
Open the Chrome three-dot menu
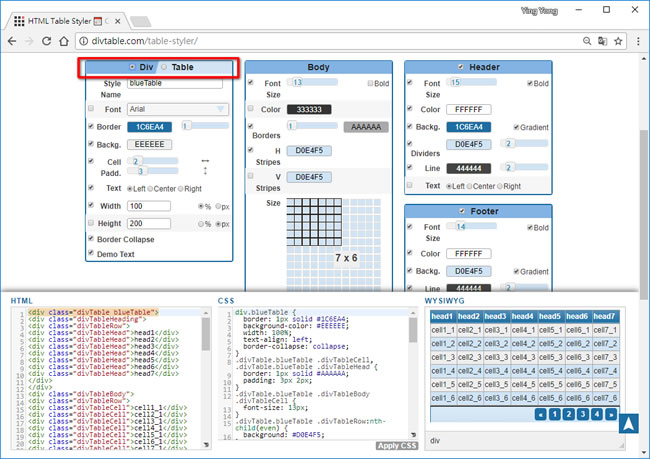click(x=638, y=41)
